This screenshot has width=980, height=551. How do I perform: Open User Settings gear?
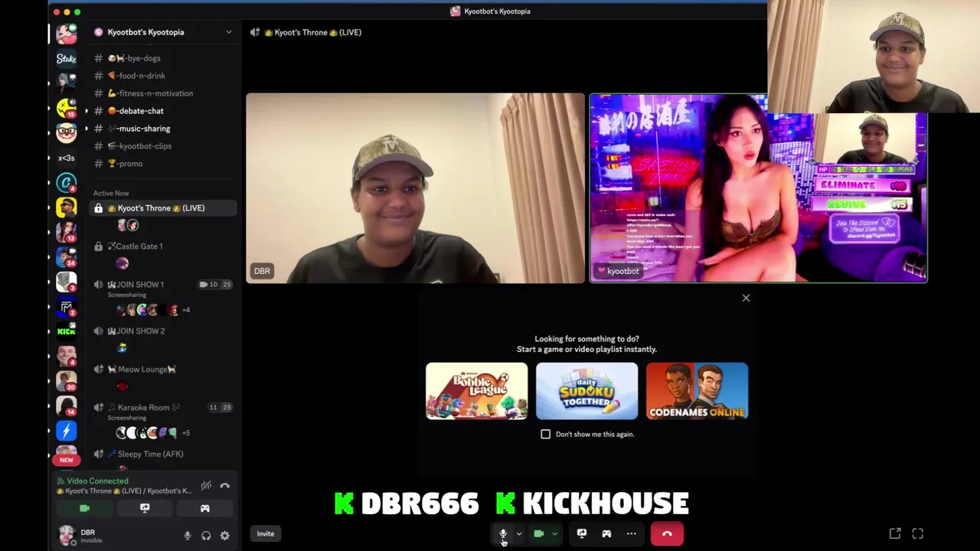(224, 536)
